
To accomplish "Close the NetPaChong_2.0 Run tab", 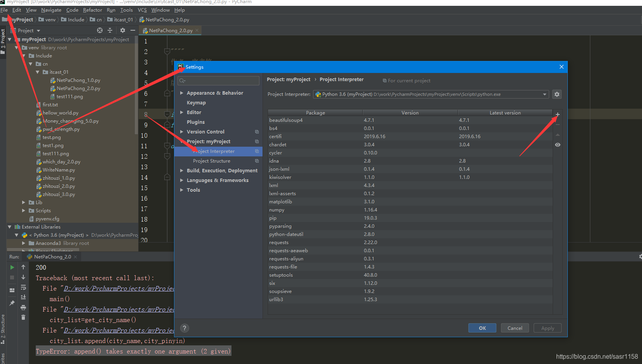I will 75,257.
